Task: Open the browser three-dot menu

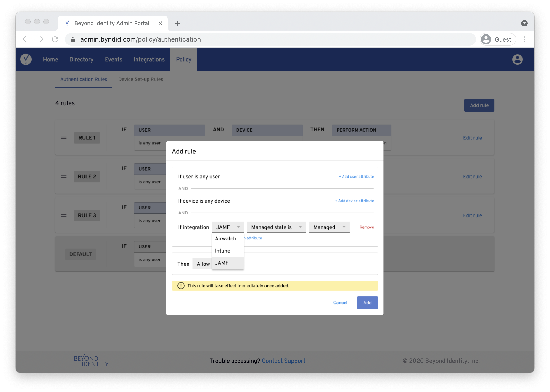Action: tap(524, 39)
